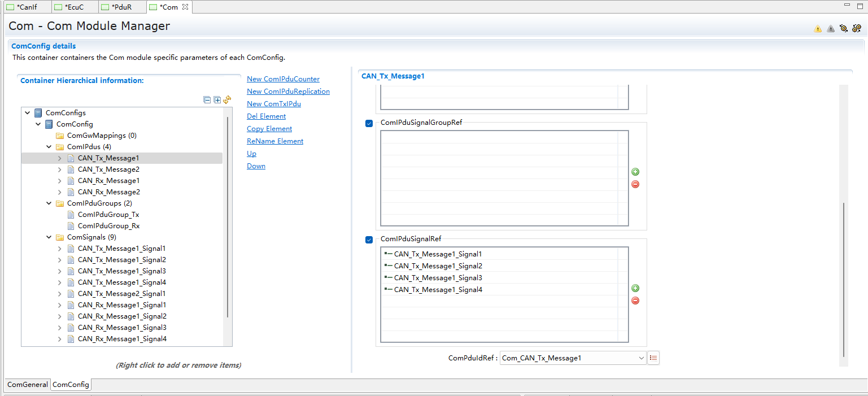
Task: Click the double-gear icon in header
Action: point(857,28)
